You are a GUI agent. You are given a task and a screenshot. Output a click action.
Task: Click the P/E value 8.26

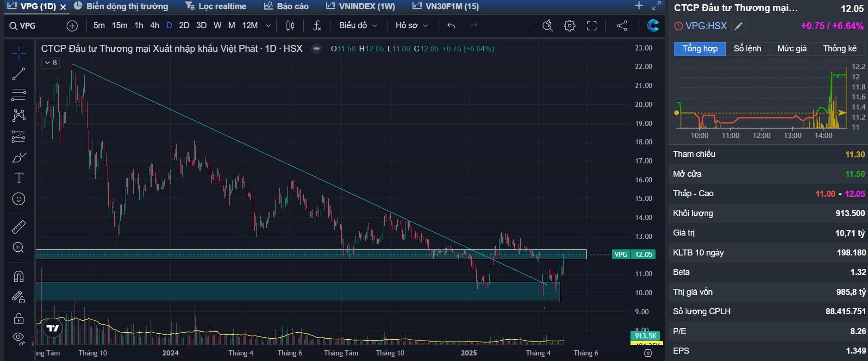[x=858, y=331]
